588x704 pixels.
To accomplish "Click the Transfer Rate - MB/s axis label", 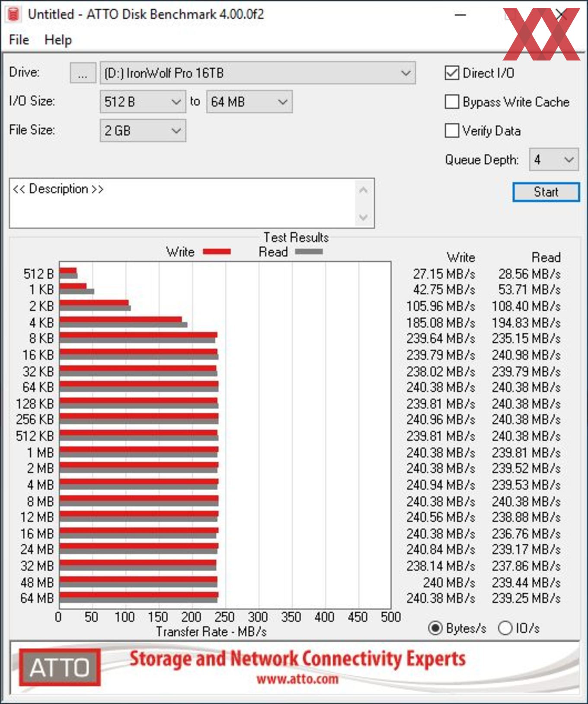I will [x=211, y=632].
